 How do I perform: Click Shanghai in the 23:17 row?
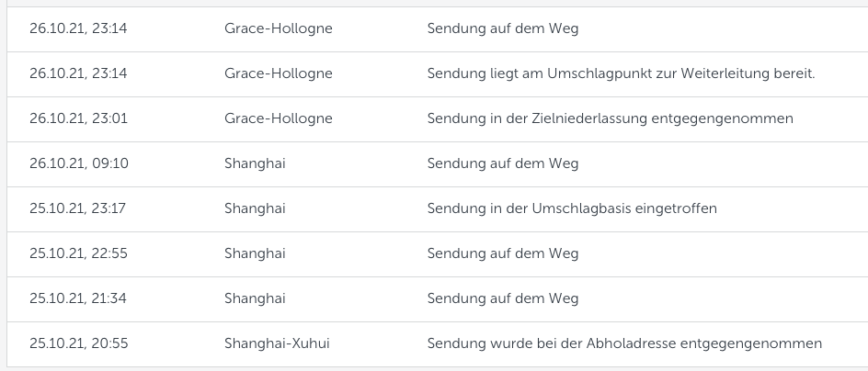(255, 208)
